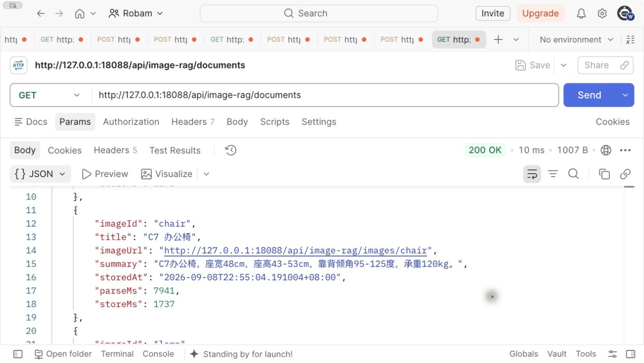Image resolution: width=644 pixels, height=363 pixels.
Task: Open the home icon
Action: (x=80, y=14)
